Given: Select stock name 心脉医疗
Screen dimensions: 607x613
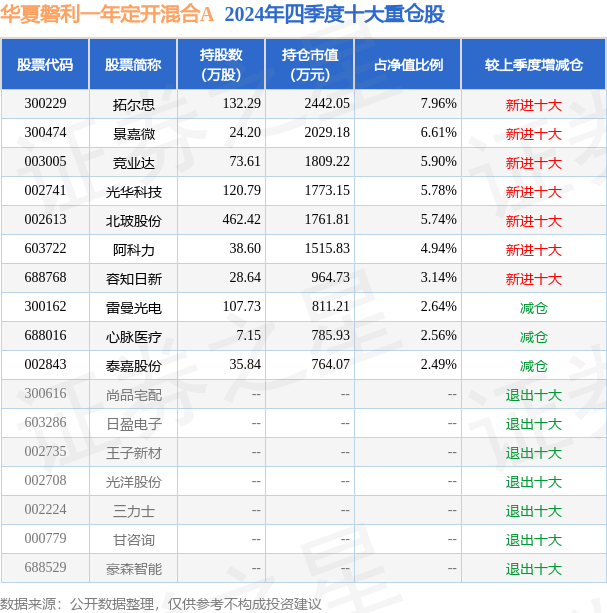Looking at the screenshot, I should [x=134, y=336].
